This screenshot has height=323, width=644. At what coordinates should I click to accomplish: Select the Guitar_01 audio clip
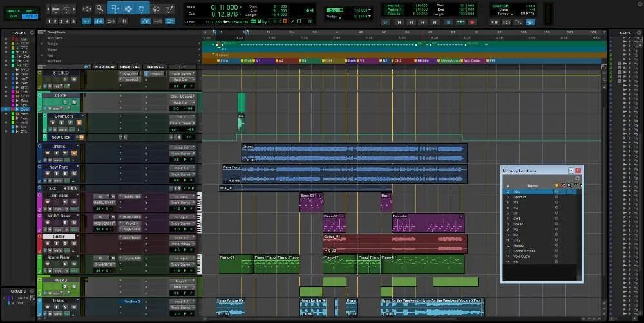[395, 244]
